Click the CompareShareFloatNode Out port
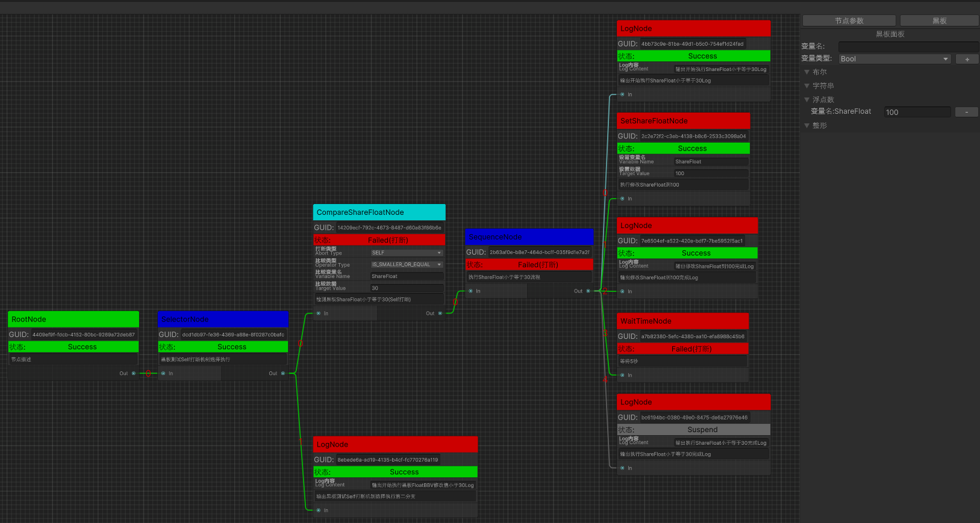This screenshot has height=523, width=980. coord(440,313)
